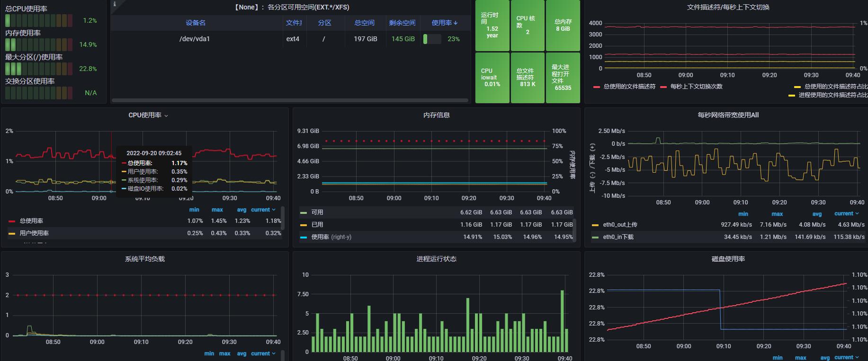
Task: Click red color marker beside 总使用率 legend
Action: tap(12, 221)
